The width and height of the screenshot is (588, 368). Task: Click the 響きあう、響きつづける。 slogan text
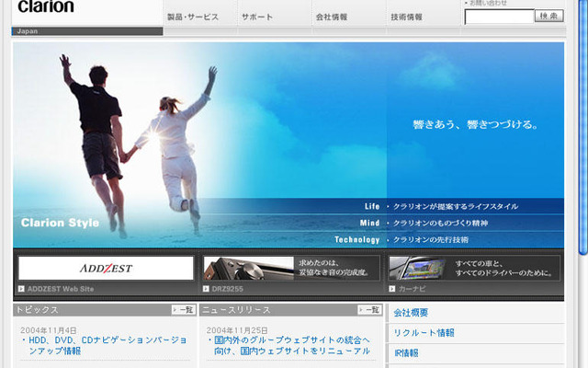(476, 125)
